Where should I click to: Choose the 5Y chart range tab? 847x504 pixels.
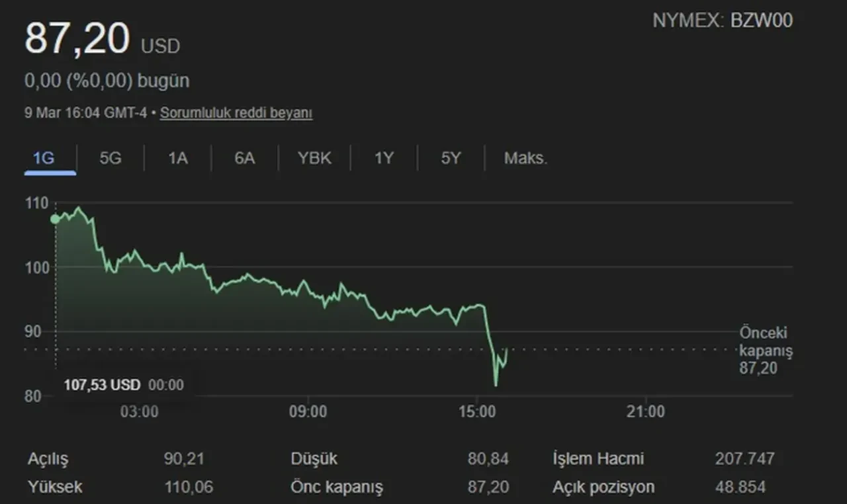coord(451,159)
